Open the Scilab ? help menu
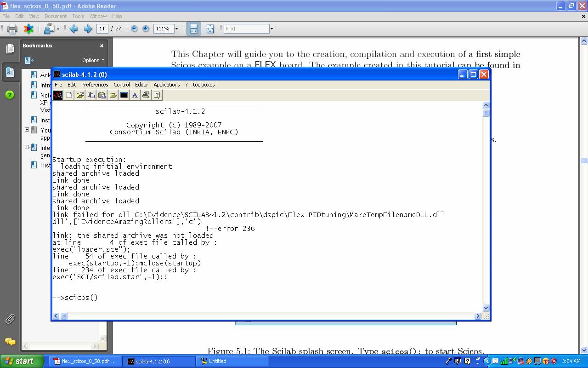588x368 pixels. (x=186, y=85)
